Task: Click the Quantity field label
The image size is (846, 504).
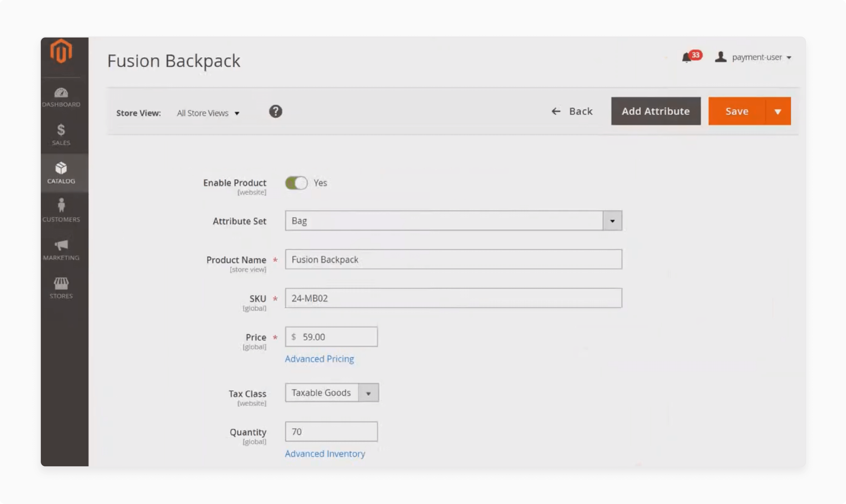Action: point(248,432)
